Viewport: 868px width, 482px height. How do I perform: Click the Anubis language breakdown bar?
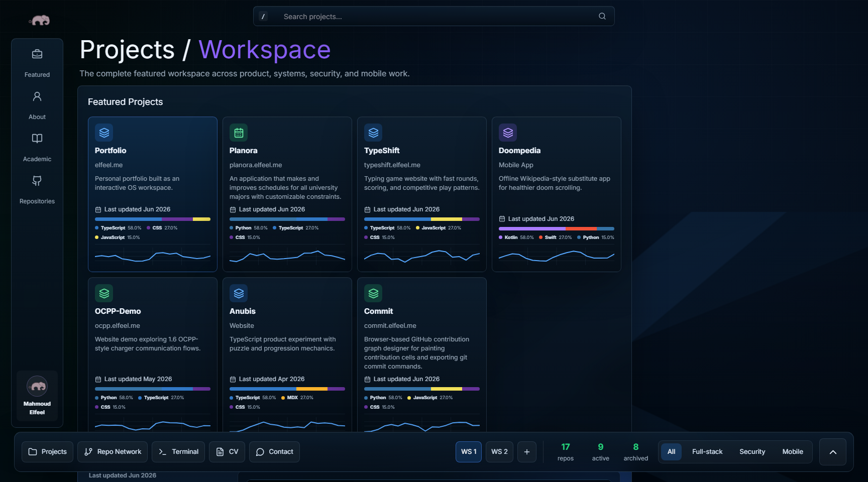pos(287,389)
